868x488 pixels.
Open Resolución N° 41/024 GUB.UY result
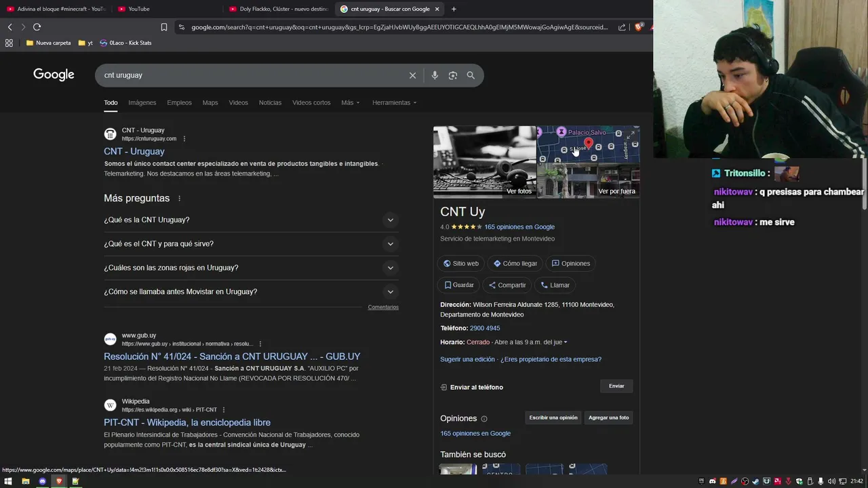coord(232,357)
